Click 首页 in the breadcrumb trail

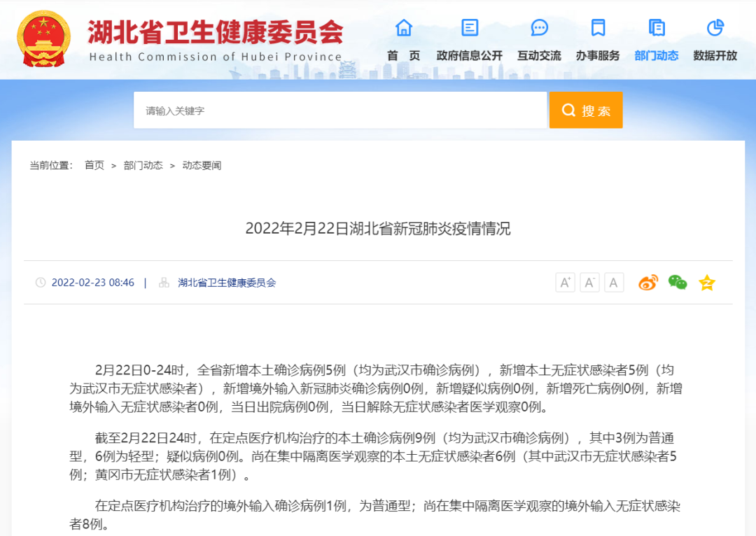tap(94, 166)
